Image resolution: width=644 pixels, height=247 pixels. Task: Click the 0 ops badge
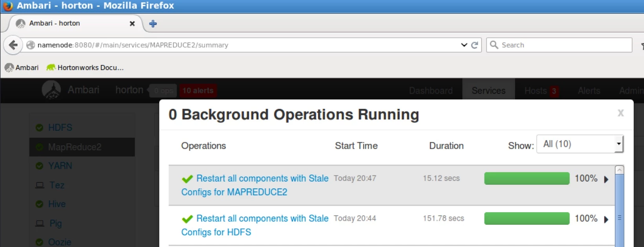(164, 90)
